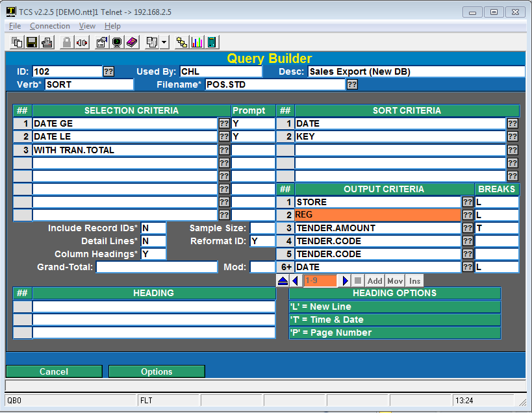
Task: Go to next output page with right arrow
Action: pos(345,281)
